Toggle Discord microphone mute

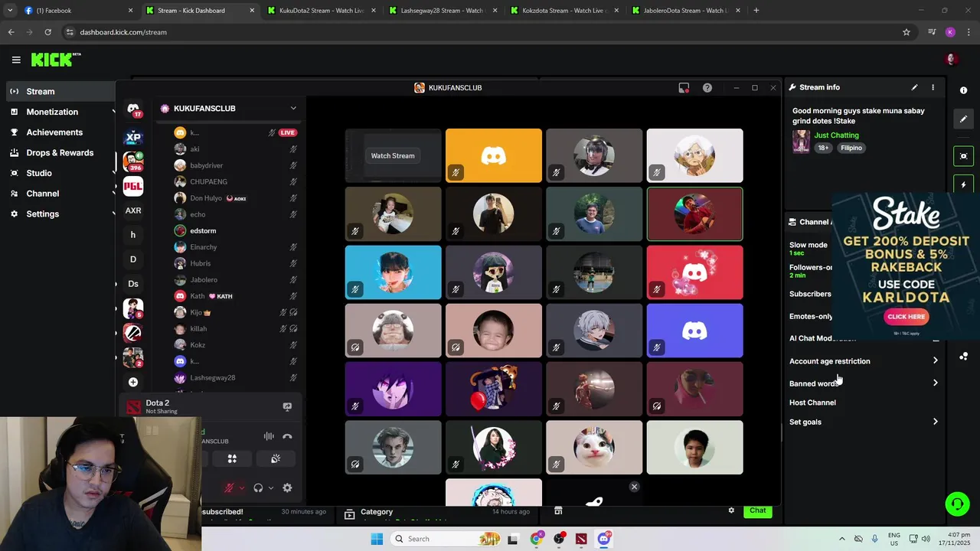coord(229,487)
